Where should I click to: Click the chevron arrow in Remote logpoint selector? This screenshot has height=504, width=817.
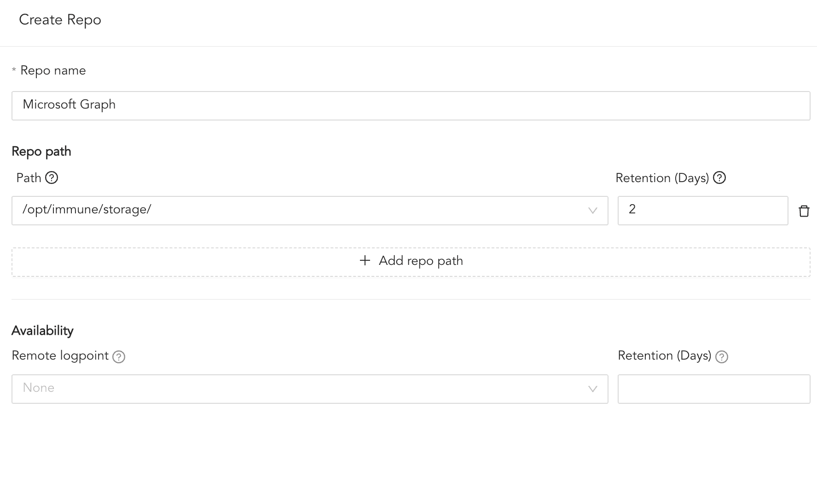pos(592,389)
